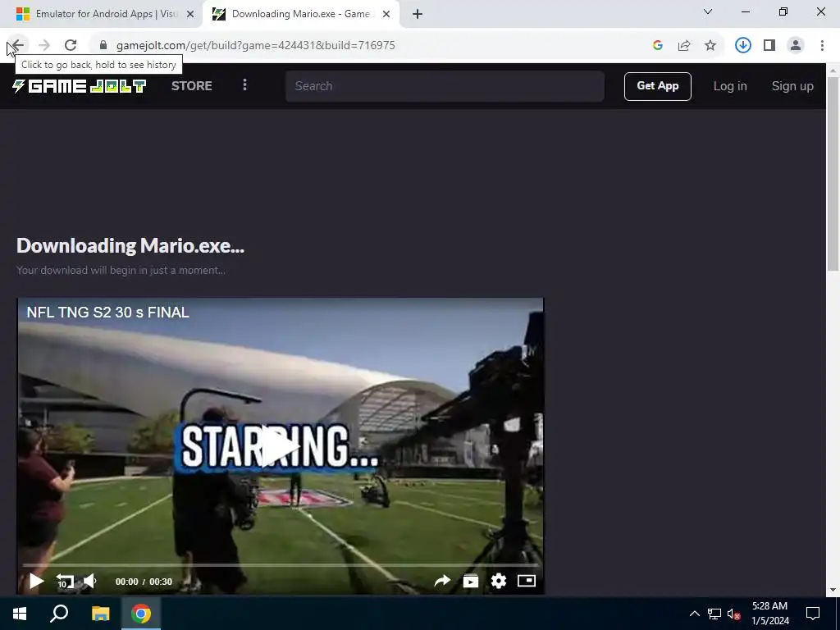Click the Sign up link
840x630 pixels.
click(792, 86)
